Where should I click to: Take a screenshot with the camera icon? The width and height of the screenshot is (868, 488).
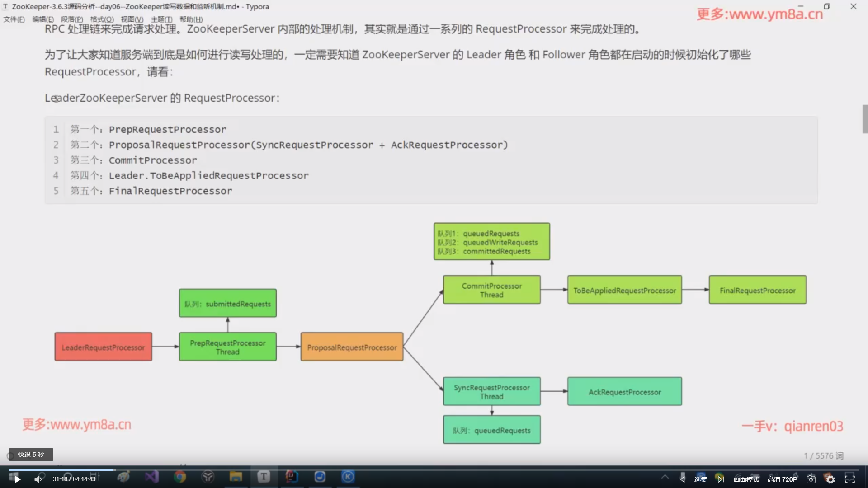(811, 479)
